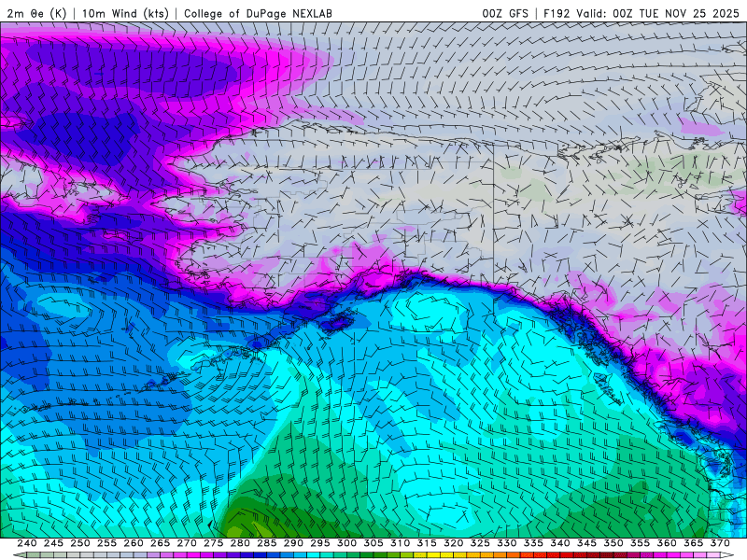Click the 325 colorbar scale label

tap(480, 543)
